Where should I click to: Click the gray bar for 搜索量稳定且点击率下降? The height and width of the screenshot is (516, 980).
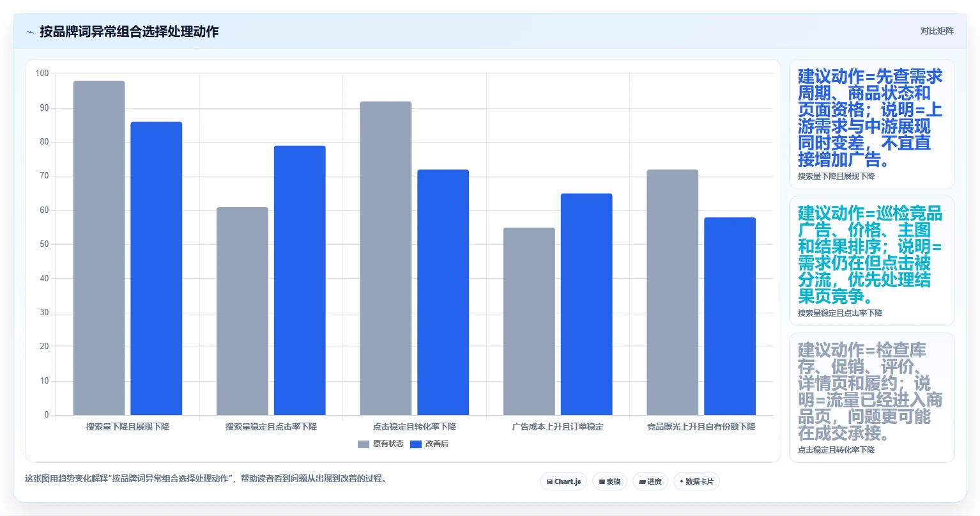(242, 311)
